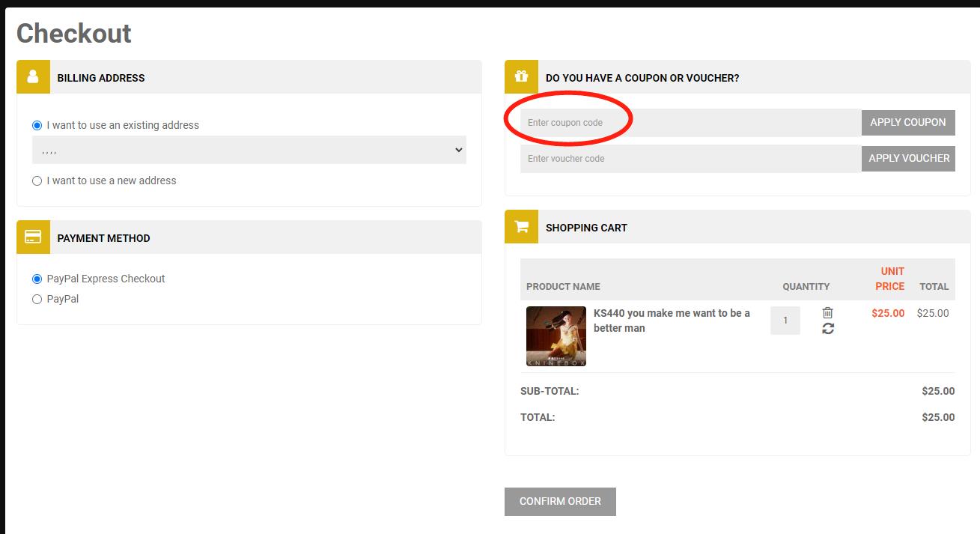The image size is (980, 534).
Task: Click the Billing Address user icon
Action: (33, 77)
